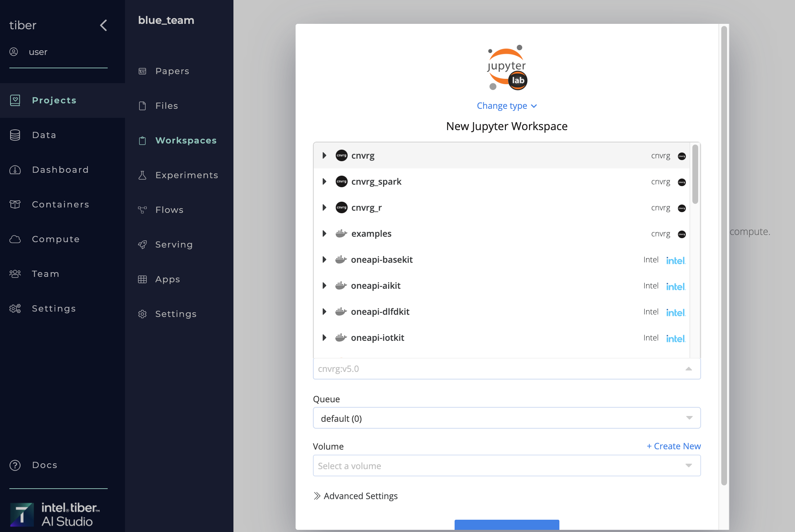Open Apps in project menu
The image size is (795, 532).
tap(168, 279)
